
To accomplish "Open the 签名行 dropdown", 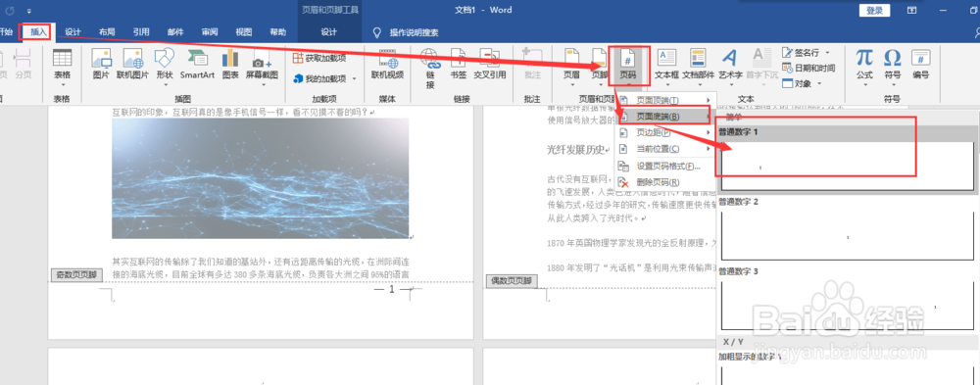I will (x=806, y=53).
